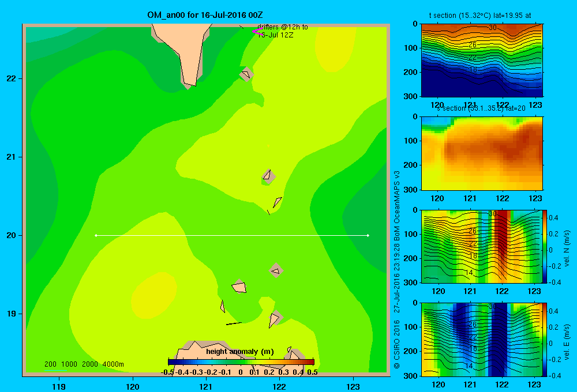Click longitude label 119 under the main map
Screen dimensions: 577x392
click(59, 387)
